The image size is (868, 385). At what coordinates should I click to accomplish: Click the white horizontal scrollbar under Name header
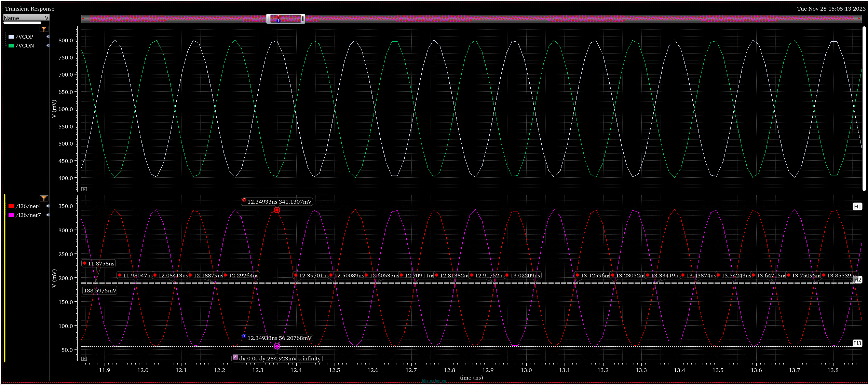23,23
